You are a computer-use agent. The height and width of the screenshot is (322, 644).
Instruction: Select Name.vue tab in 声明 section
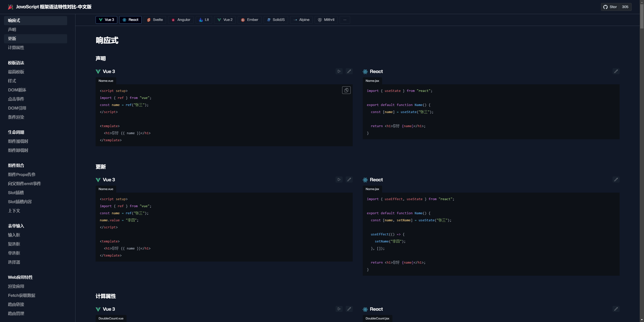click(x=106, y=81)
